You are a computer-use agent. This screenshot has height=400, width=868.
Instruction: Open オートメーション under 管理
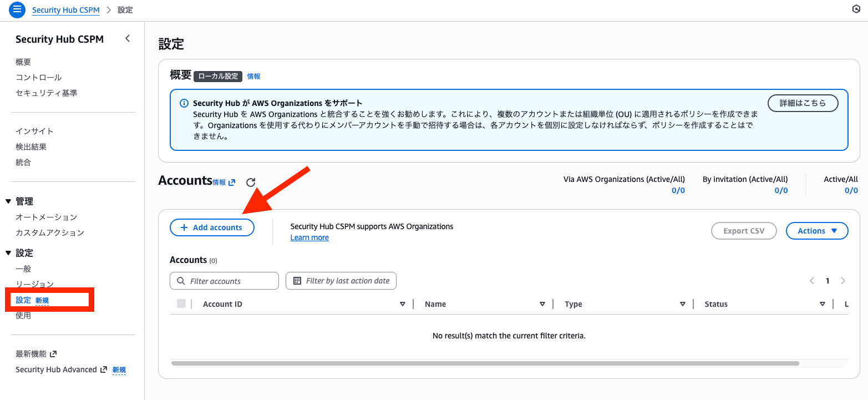pos(47,217)
